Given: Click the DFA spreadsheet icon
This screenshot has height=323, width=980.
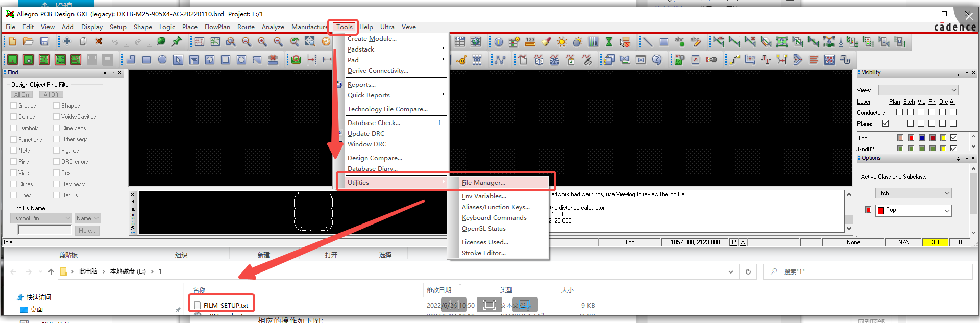Looking at the screenshot, I should (460, 42).
